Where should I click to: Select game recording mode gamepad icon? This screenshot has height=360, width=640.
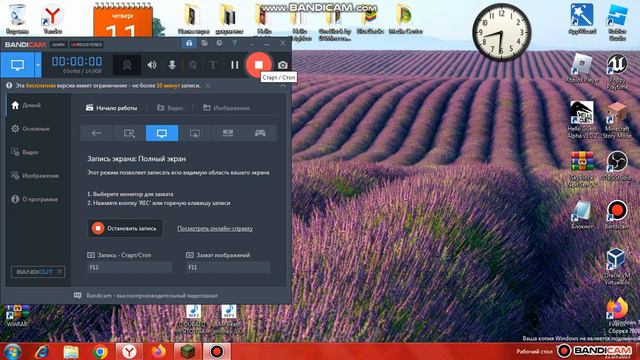click(260, 133)
